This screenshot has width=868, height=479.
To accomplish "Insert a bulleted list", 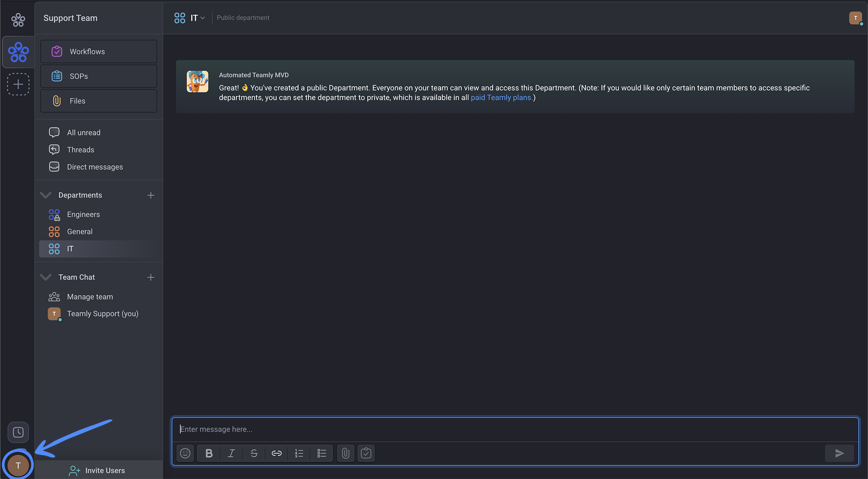I will tap(322, 453).
